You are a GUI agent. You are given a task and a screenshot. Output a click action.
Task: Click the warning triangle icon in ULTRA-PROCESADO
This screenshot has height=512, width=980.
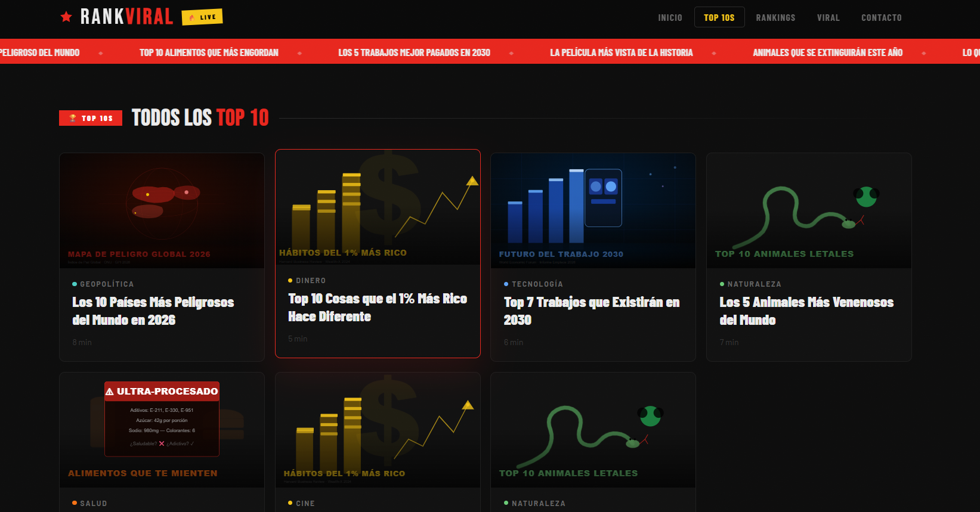tap(110, 392)
